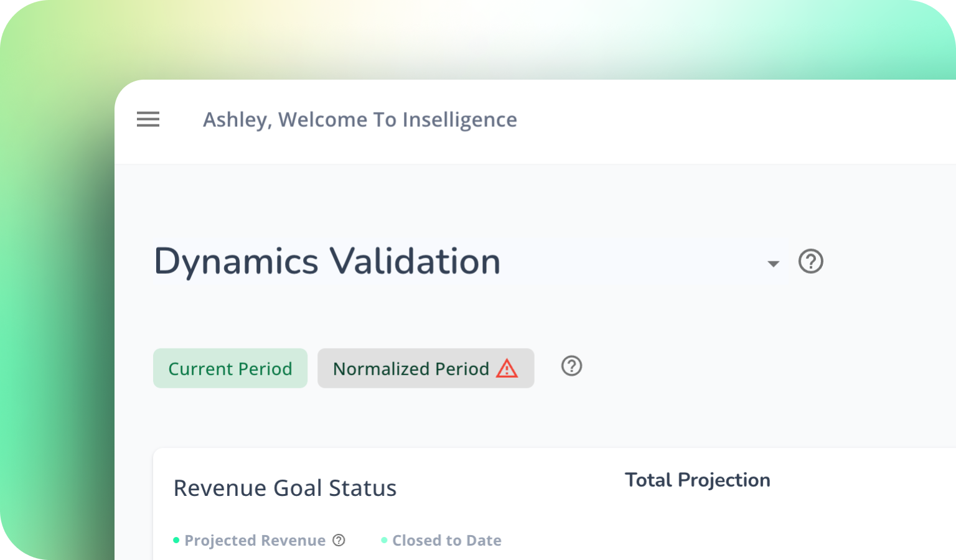
Task: Click the help icon next to Projected Revenue
Action: [x=339, y=541]
